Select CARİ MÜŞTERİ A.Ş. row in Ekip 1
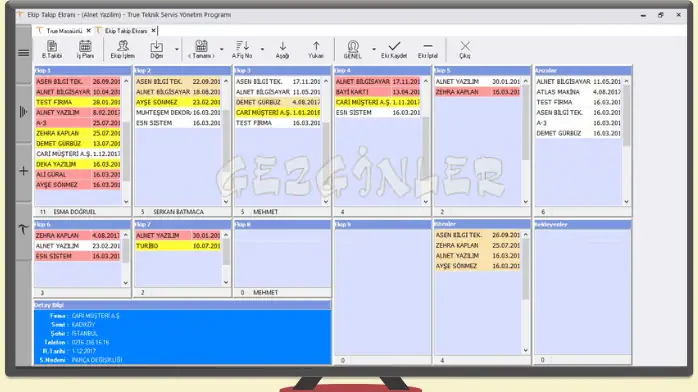 pos(78,154)
